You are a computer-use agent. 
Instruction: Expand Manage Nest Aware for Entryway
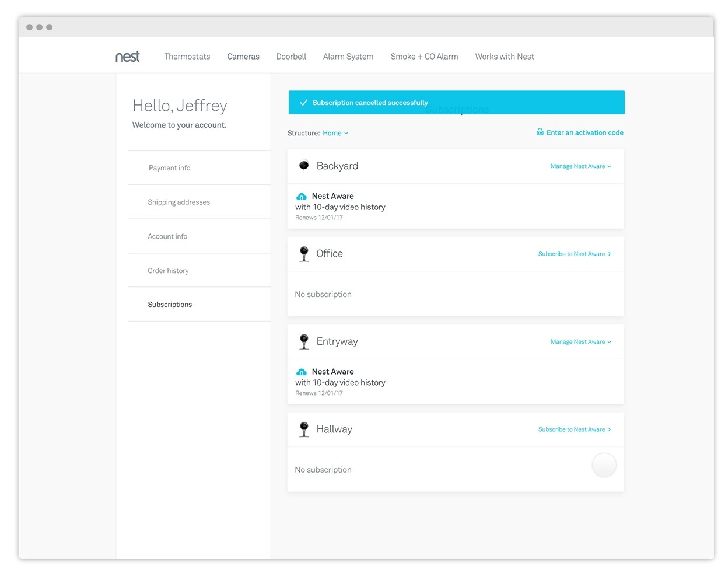(581, 342)
